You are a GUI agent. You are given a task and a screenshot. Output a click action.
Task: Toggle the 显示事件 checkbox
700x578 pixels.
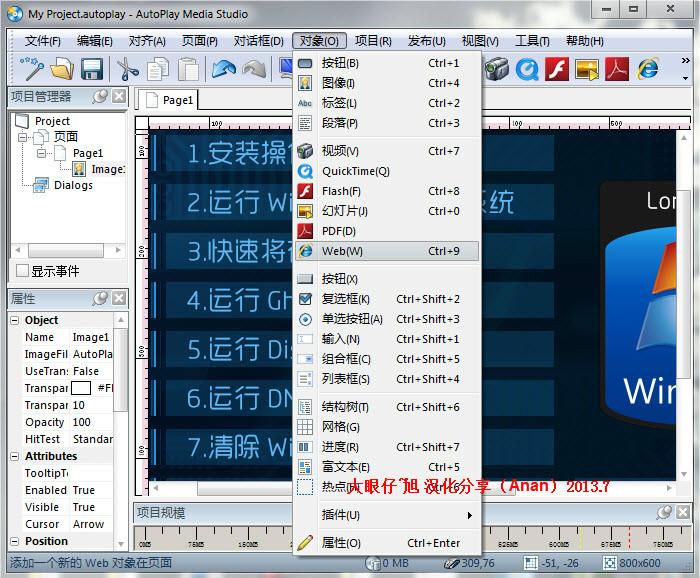22,271
